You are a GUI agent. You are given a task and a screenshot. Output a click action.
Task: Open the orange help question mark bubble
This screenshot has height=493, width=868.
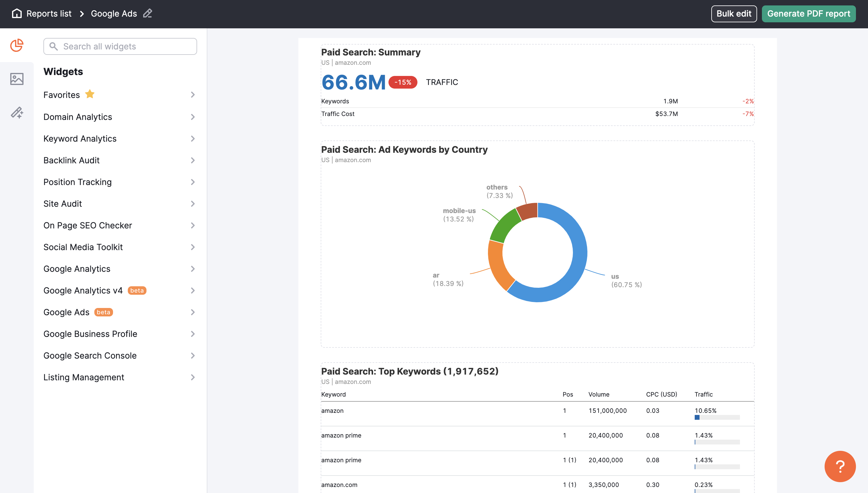point(840,466)
